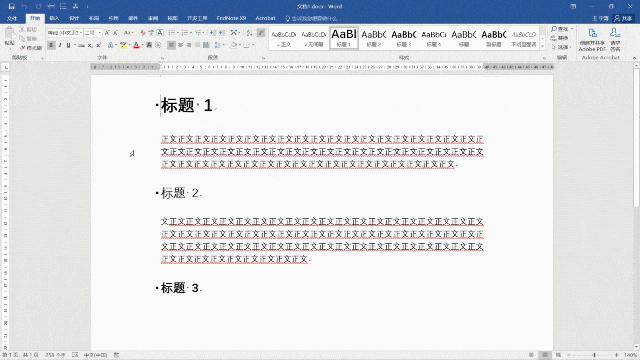Image resolution: width=640 pixels, height=360 pixels.
Task: Cut the selection with scissors icon
Action: (29, 30)
